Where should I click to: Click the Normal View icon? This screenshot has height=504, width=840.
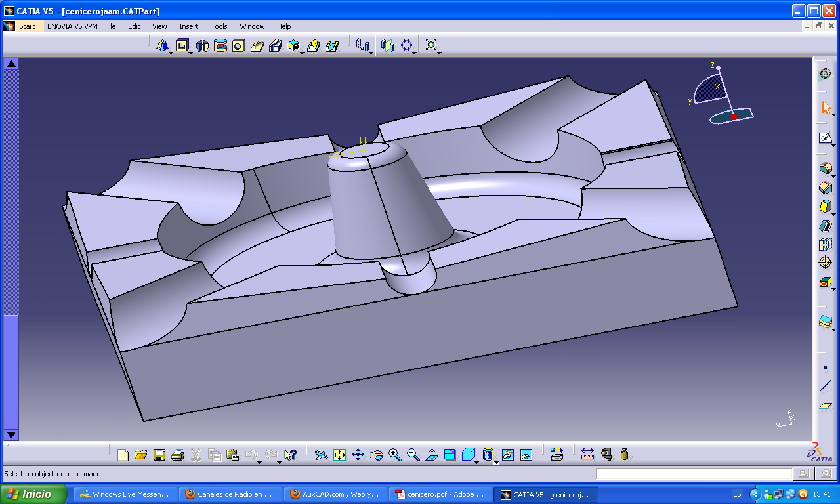(431, 454)
